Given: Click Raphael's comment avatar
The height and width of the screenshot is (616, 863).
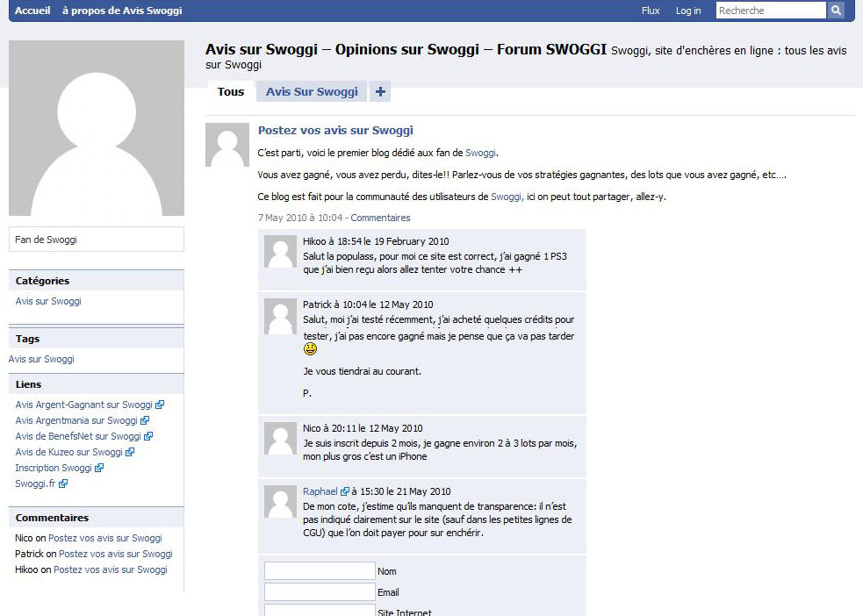Looking at the screenshot, I should pos(281,502).
